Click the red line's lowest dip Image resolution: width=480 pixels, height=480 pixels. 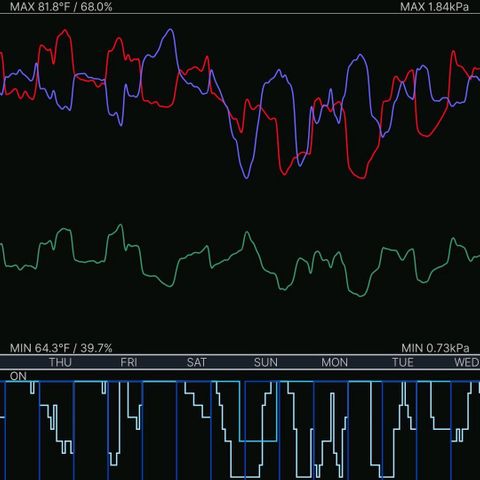pyautogui.click(x=361, y=178)
